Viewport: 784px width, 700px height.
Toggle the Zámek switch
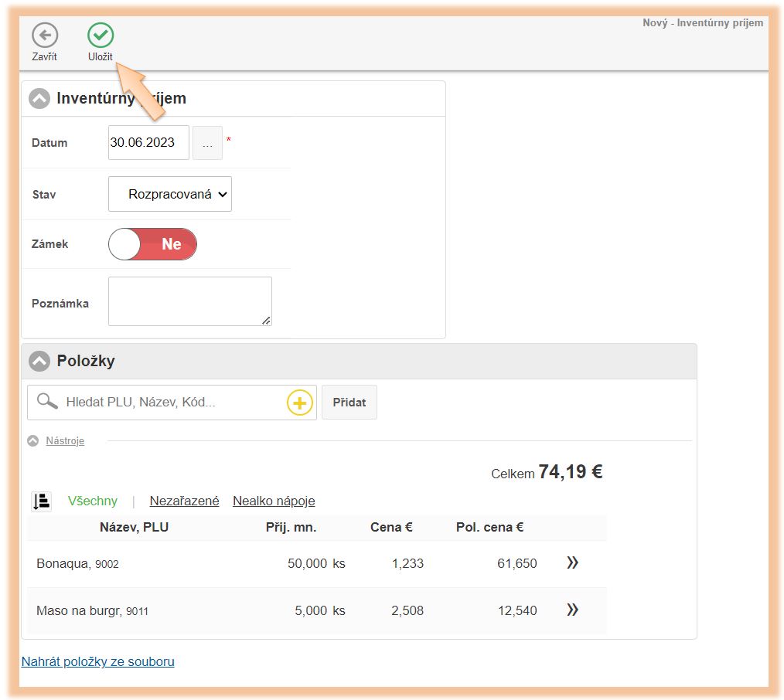click(x=153, y=244)
